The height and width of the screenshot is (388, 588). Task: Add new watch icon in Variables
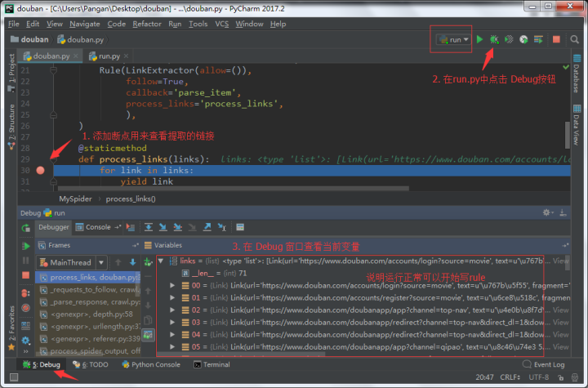pos(148,262)
